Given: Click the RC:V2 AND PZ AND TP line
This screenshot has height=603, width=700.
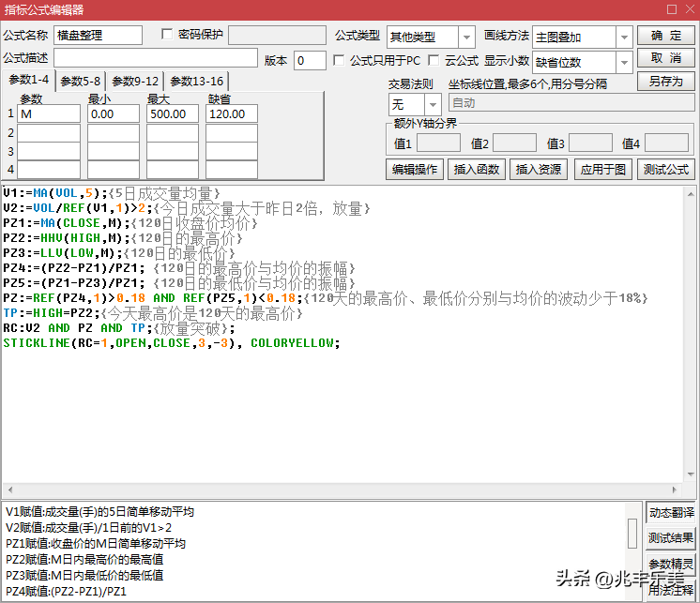Looking at the screenshot, I should tap(119, 328).
